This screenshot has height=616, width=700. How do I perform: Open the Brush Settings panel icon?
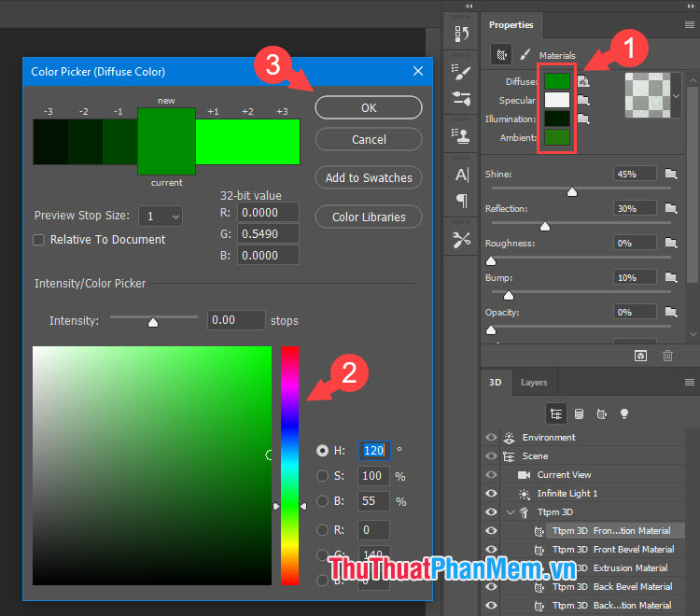click(462, 72)
